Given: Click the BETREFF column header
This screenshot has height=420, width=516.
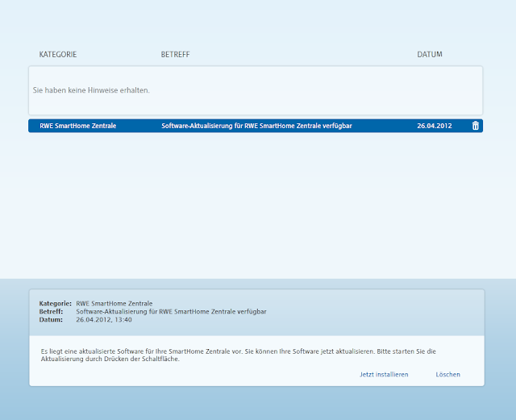Looking at the screenshot, I should point(175,54).
